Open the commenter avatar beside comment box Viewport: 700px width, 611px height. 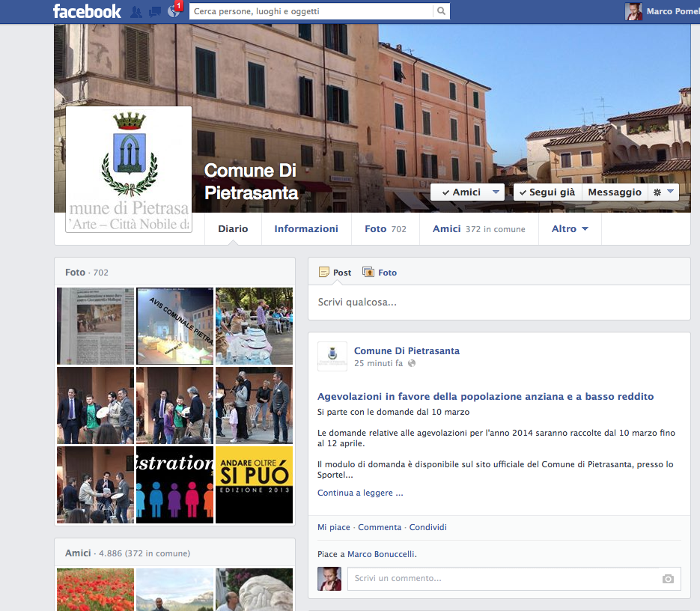[329, 579]
